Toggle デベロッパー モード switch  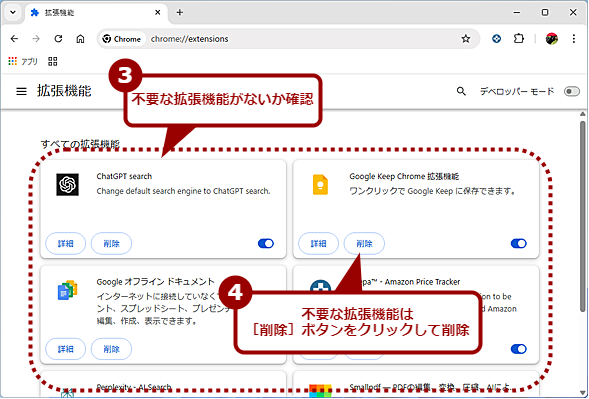pos(572,91)
